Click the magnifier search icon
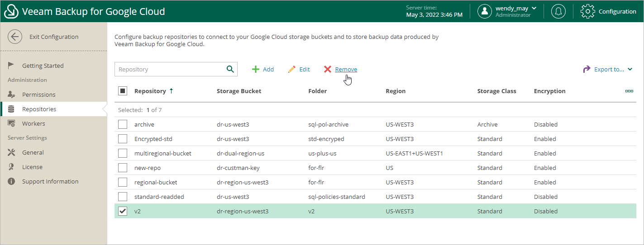The height and width of the screenshot is (245, 644). pos(230,69)
